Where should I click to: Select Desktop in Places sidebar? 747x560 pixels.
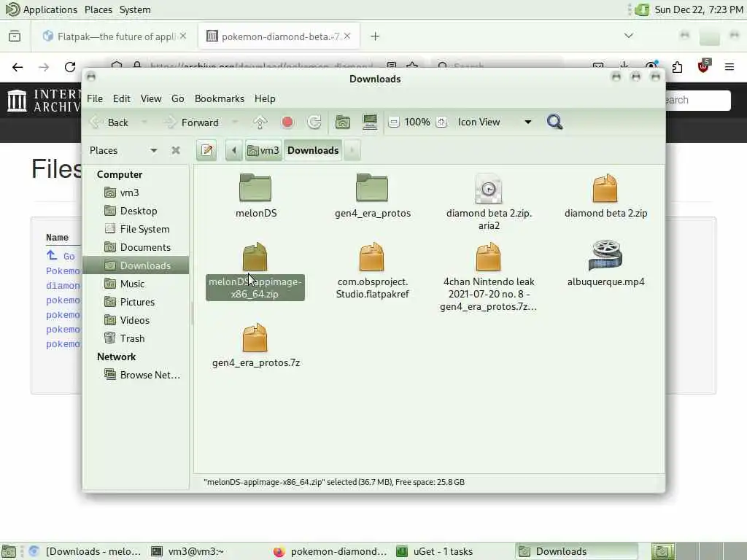tap(136, 211)
